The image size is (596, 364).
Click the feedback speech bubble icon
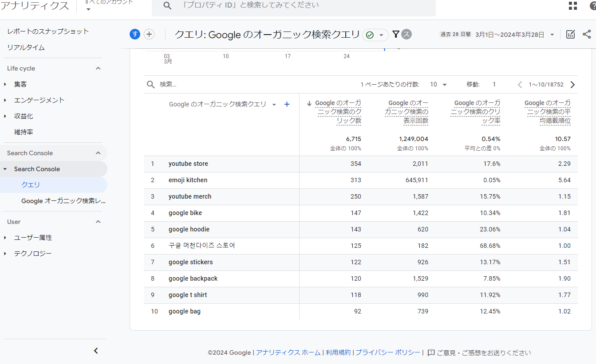(431, 353)
